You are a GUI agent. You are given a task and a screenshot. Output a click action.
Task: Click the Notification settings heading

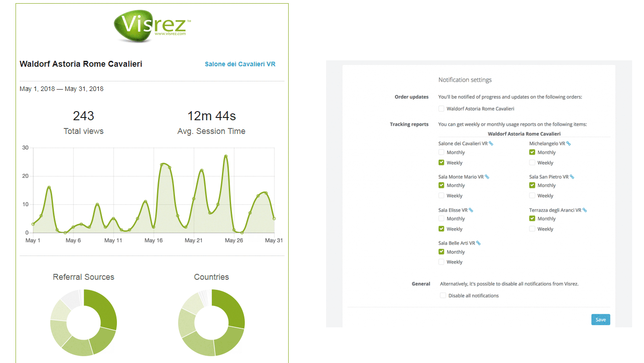pos(465,80)
